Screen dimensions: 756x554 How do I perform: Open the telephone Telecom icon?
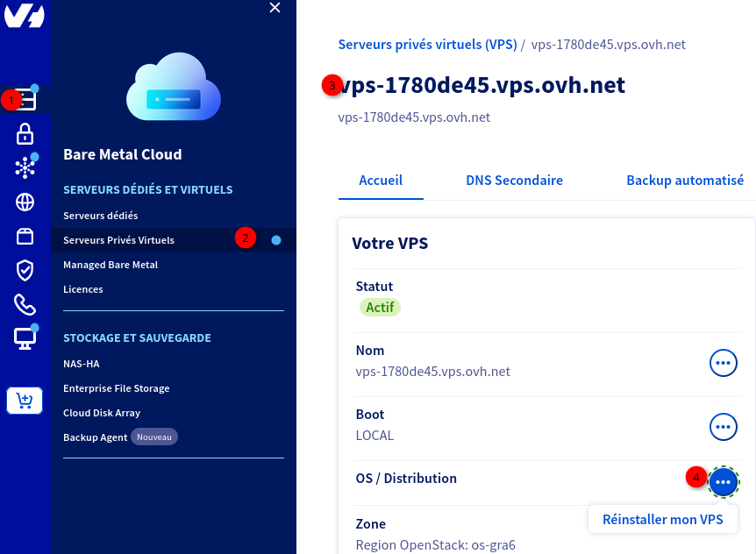25,304
